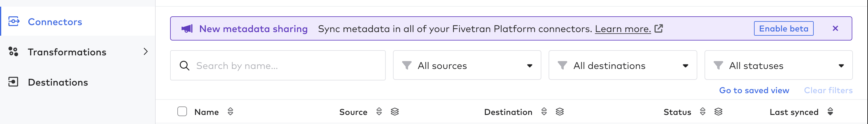
Task: Sort connectors by Source column
Action: [379, 112]
